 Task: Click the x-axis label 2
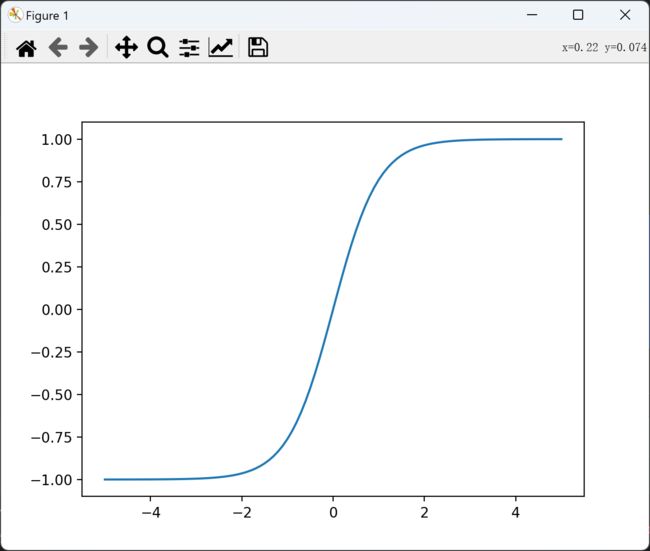pyautogui.click(x=424, y=513)
